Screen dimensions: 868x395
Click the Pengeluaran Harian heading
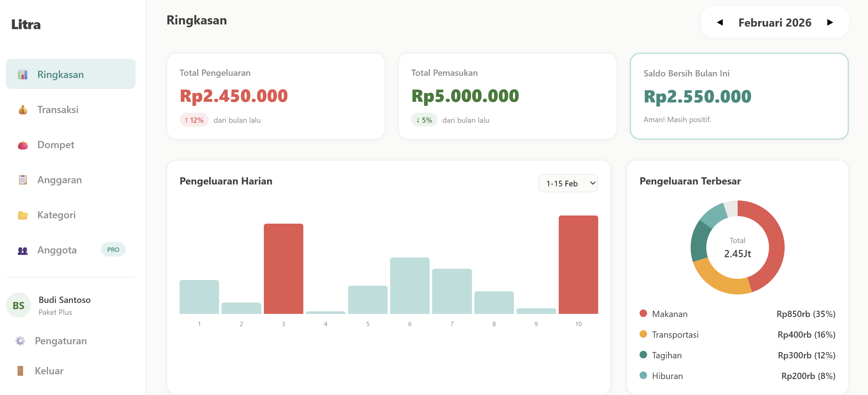pos(226,181)
